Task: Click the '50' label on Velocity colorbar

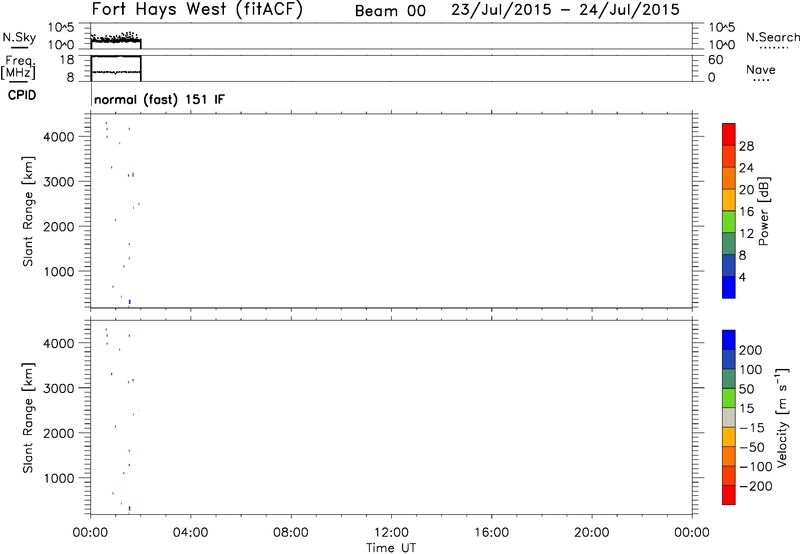Action: pos(747,389)
